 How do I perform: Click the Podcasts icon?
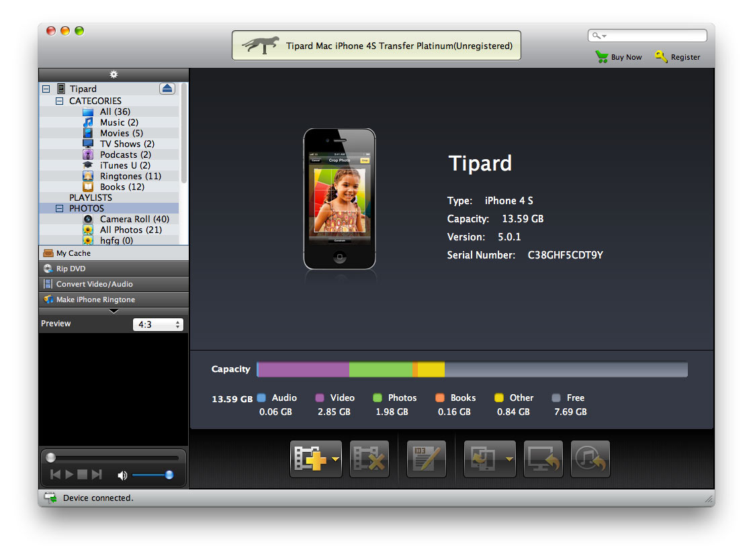coord(88,154)
